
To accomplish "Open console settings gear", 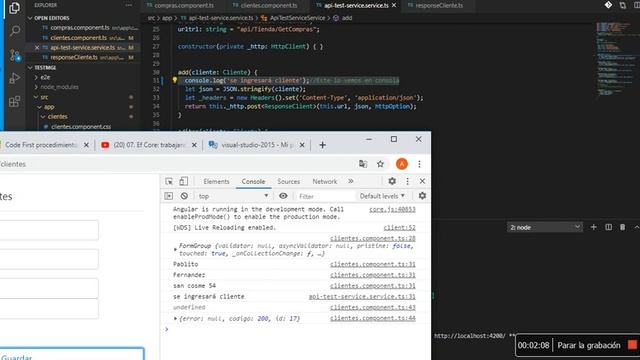I will [x=422, y=196].
